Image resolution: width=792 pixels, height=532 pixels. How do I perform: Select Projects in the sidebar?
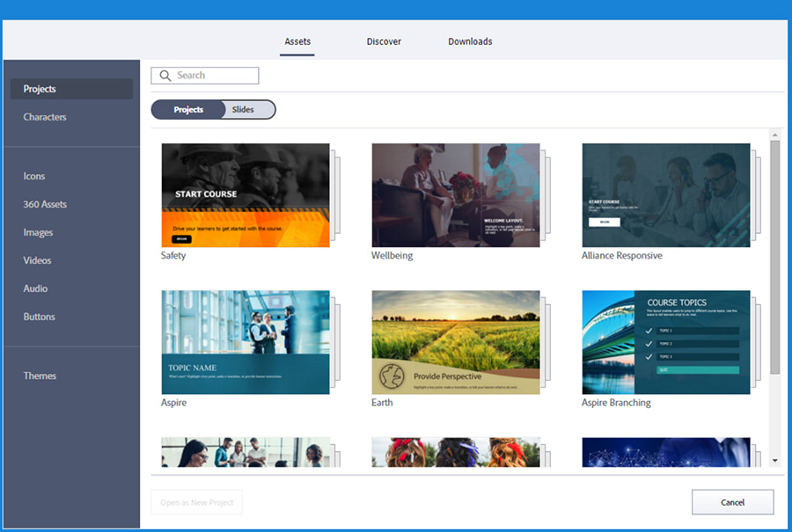[71, 89]
